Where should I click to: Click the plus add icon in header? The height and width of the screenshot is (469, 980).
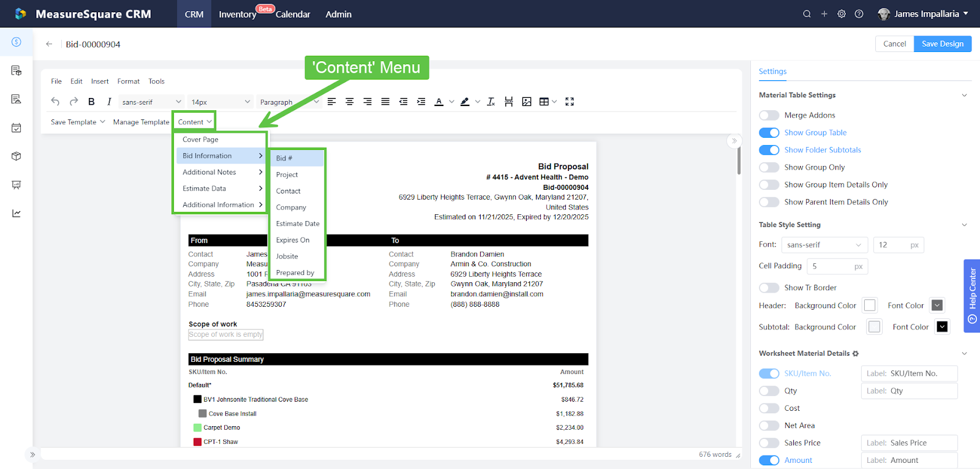[x=824, y=14]
